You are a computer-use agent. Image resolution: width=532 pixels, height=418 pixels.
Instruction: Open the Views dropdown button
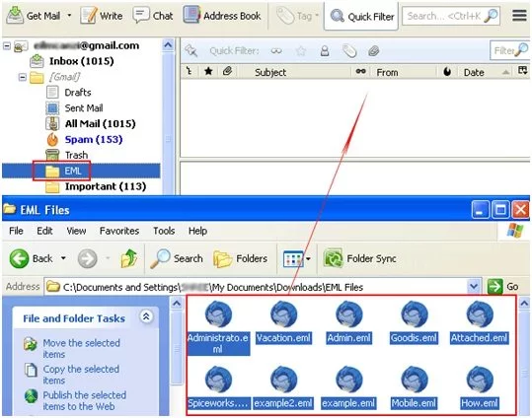coord(297,259)
